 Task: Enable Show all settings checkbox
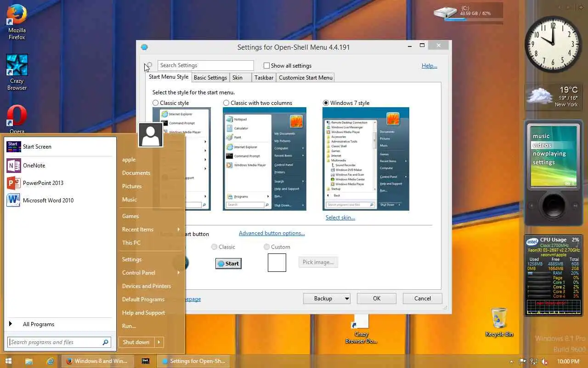click(266, 66)
